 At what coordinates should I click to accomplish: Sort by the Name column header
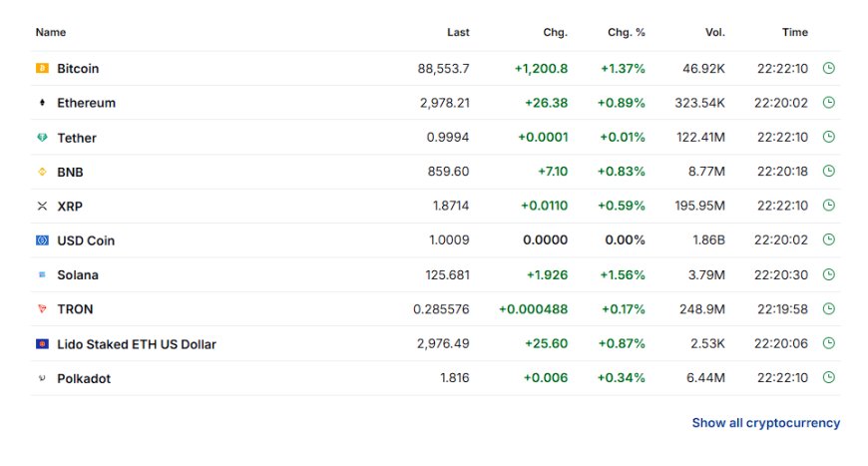(x=50, y=32)
